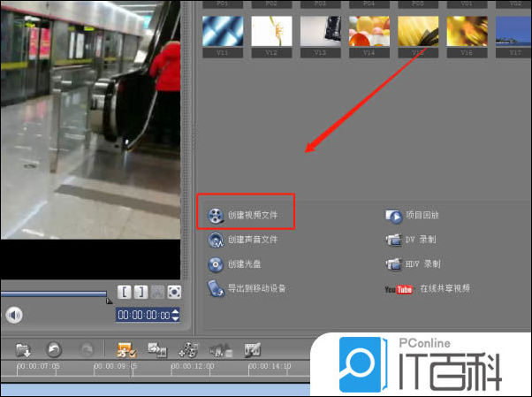Select 项目回放 option
This screenshot has height=397, width=532.
[x=422, y=216]
